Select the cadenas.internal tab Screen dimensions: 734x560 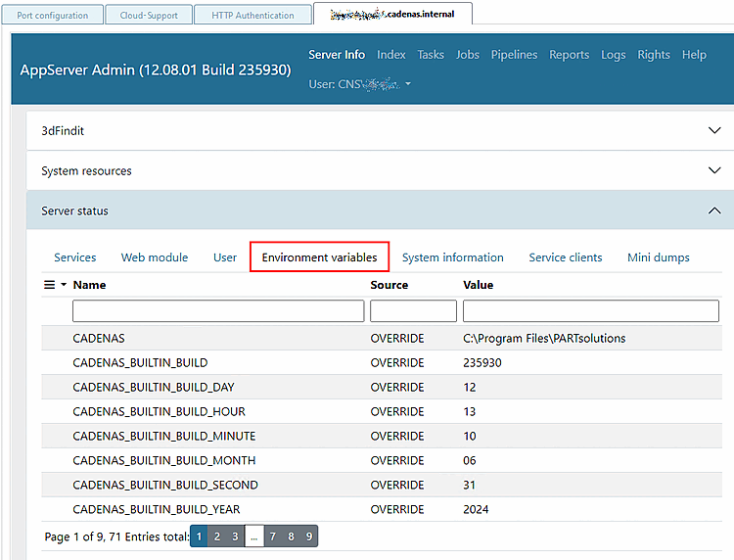(x=392, y=14)
